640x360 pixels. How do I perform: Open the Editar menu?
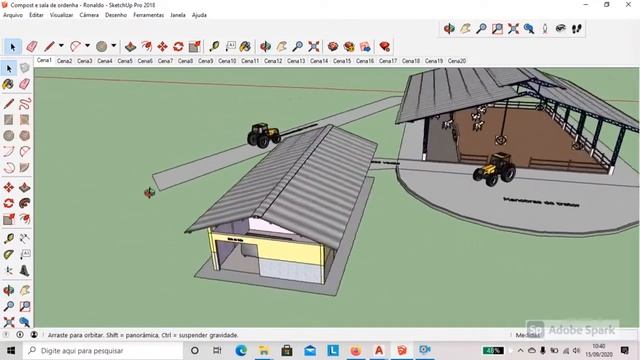coord(36,15)
